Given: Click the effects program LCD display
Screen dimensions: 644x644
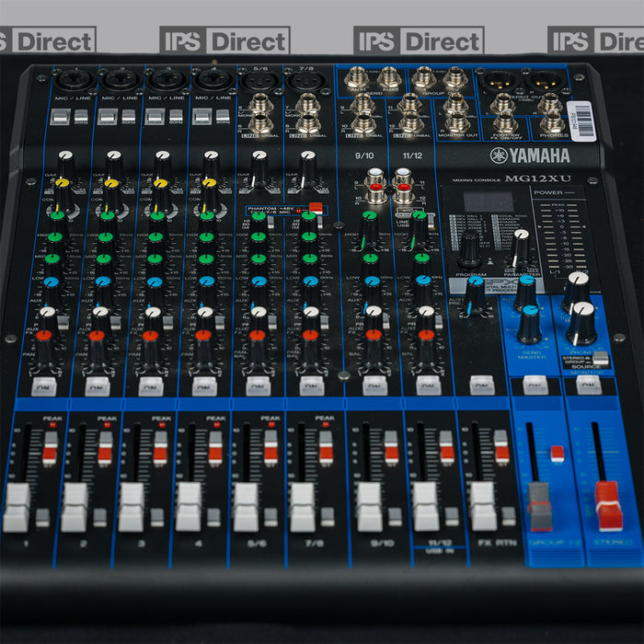Looking at the screenshot, I should 489,201.
